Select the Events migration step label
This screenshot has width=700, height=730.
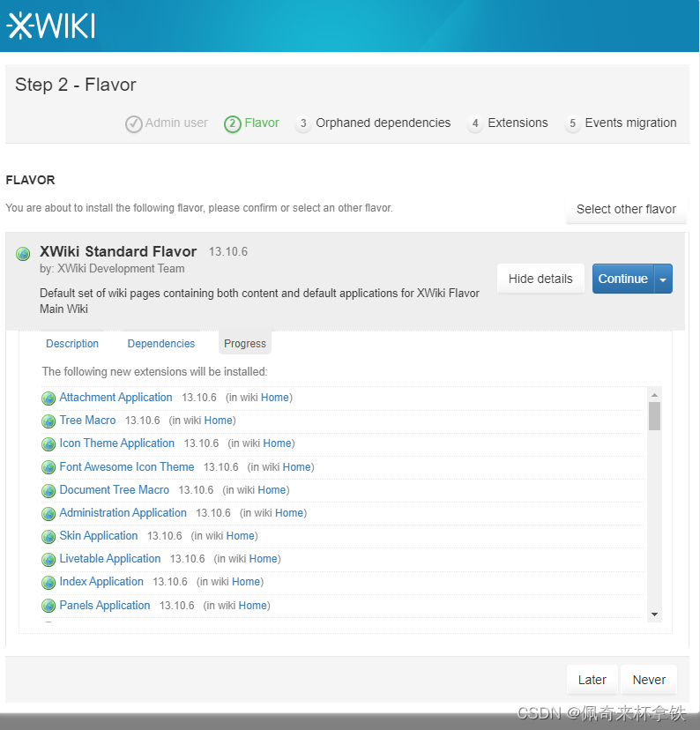630,123
